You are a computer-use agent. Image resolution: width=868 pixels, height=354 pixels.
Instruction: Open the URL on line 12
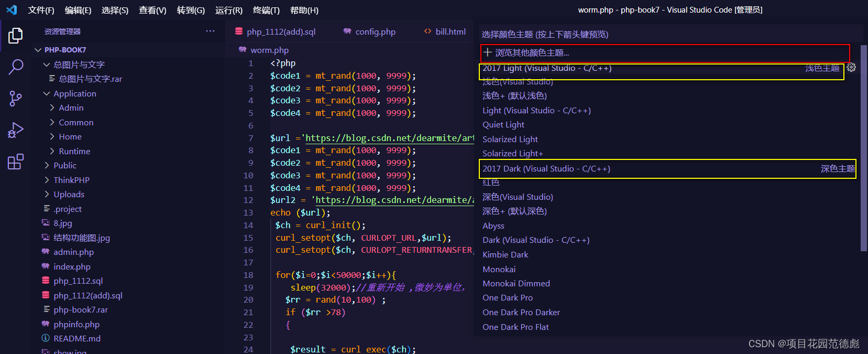395,200
